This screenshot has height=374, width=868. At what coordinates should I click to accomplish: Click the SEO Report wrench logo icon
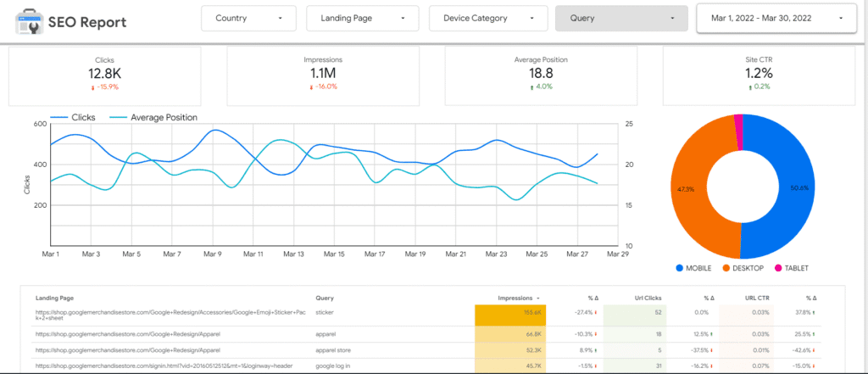23,19
